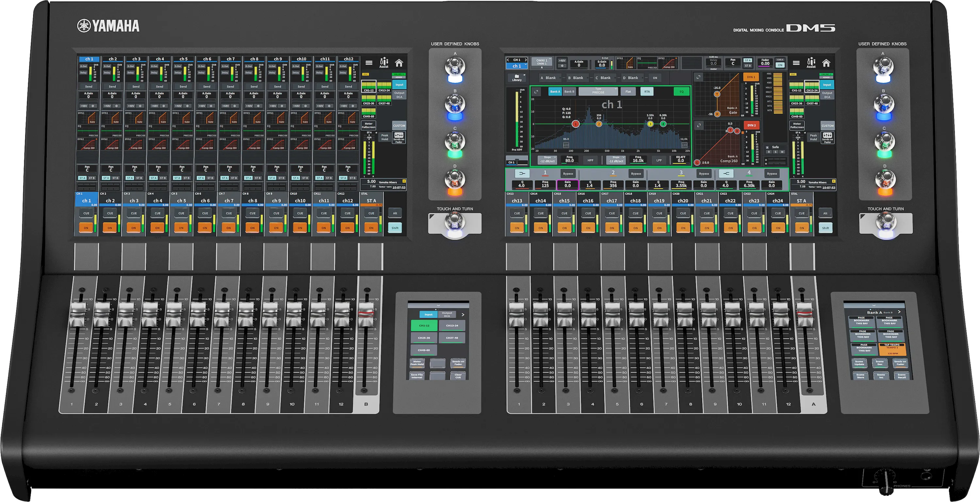Toggle the RTA display
The height and width of the screenshot is (502, 980).
pyautogui.click(x=647, y=92)
